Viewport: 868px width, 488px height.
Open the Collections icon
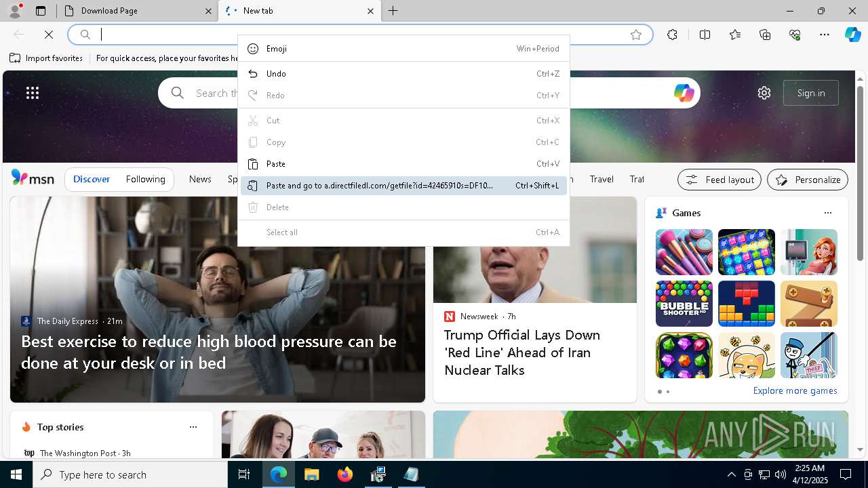[765, 35]
